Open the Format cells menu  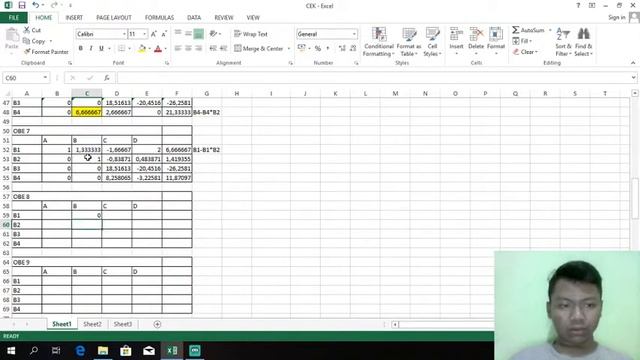[x=496, y=41]
